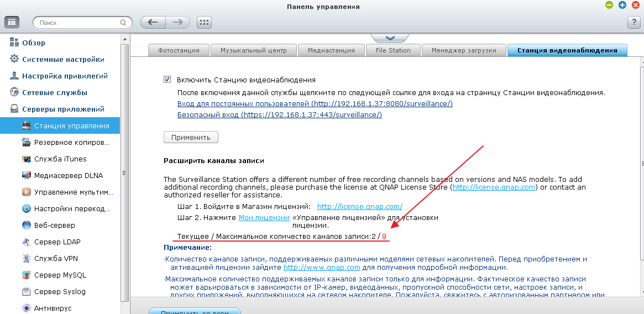Click the Служба VPN icon
The width and height of the screenshot is (644, 314).
coord(27,259)
